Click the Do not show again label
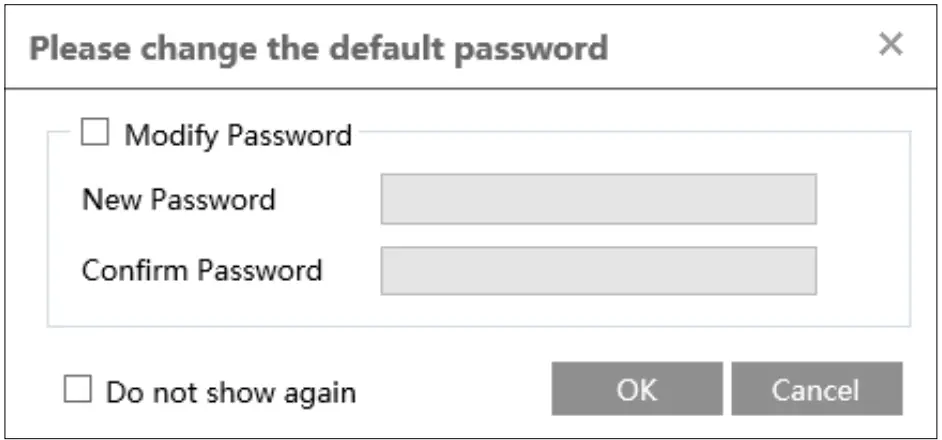This screenshot has height=440, width=942. coord(230,392)
